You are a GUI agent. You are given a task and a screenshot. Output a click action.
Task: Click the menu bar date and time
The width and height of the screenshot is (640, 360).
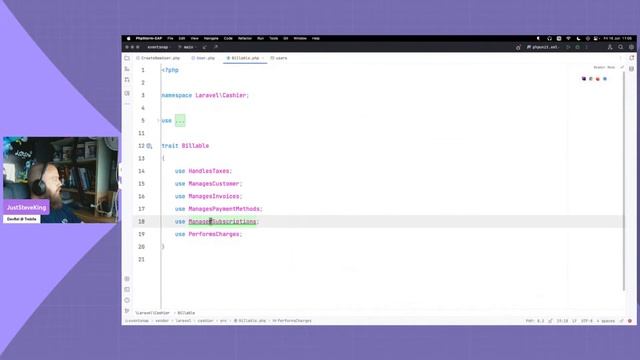click(x=618, y=38)
